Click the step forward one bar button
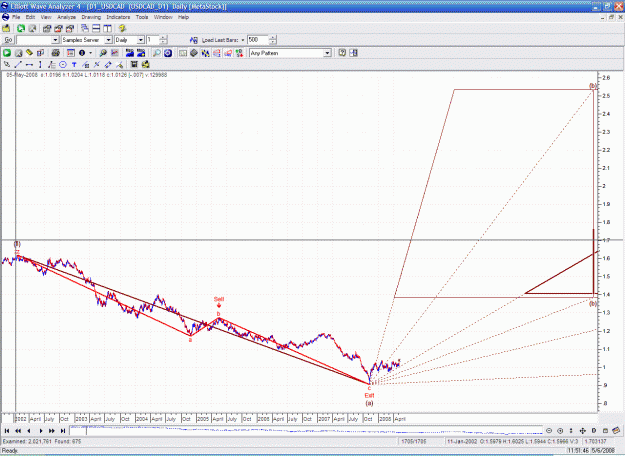The height and width of the screenshot is (456, 625). coord(41,430)
